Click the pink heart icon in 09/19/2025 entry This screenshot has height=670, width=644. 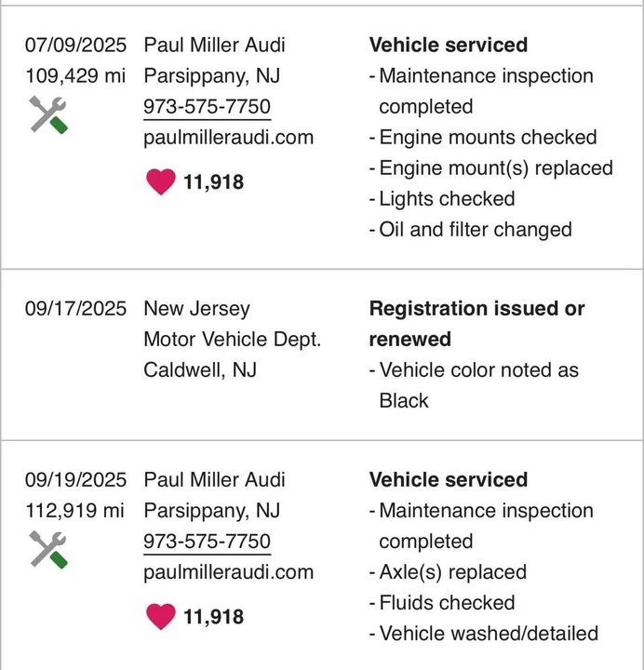pos(161,616)
